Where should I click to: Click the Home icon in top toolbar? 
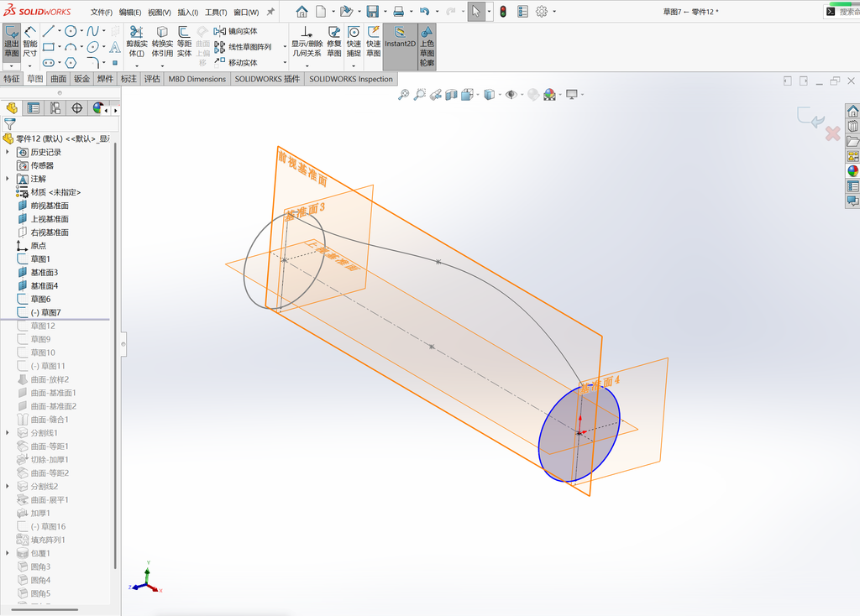click(x=302, y=11)
